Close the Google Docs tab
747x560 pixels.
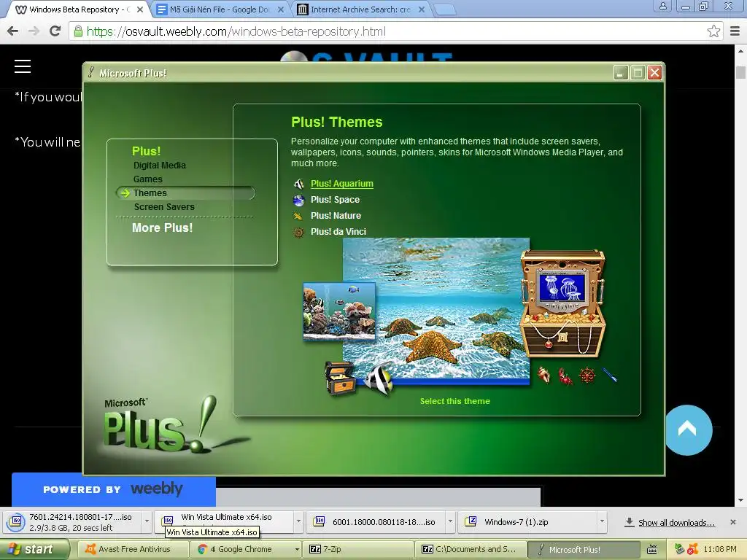click(281, 9)
